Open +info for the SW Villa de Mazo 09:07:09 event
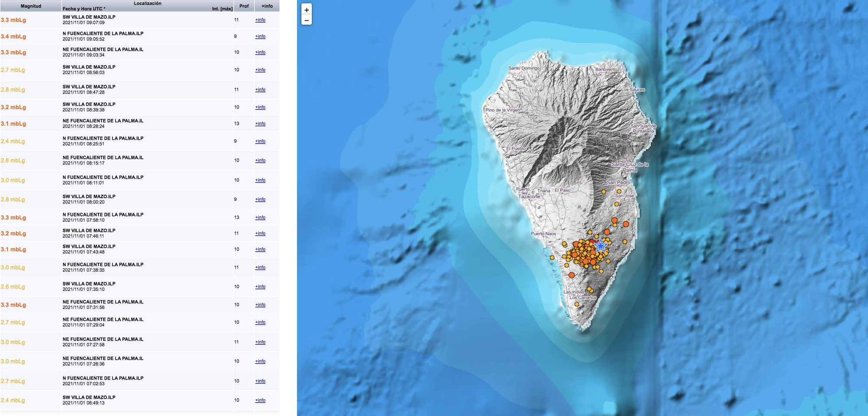868x416 pixels. pyautogui.click(x=260, y=20)
